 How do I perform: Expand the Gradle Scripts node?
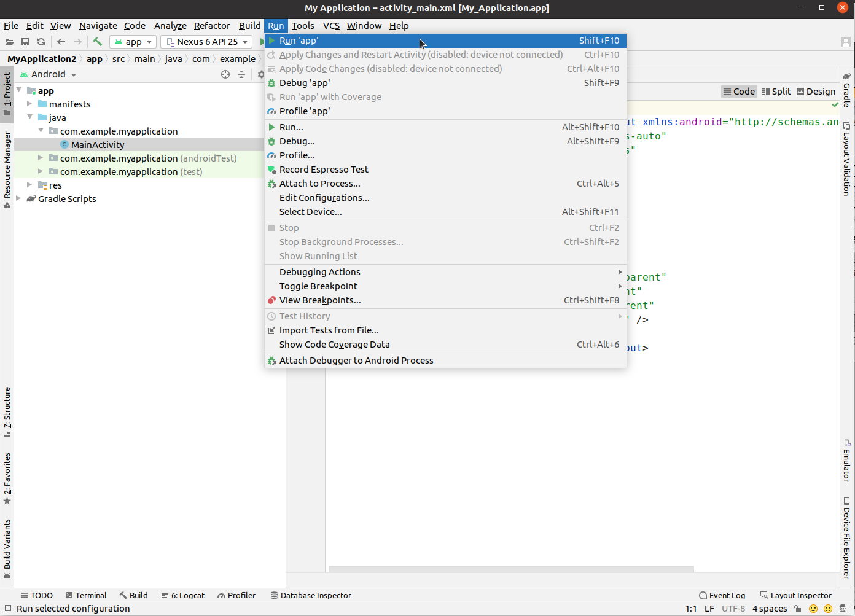[18, 198]
